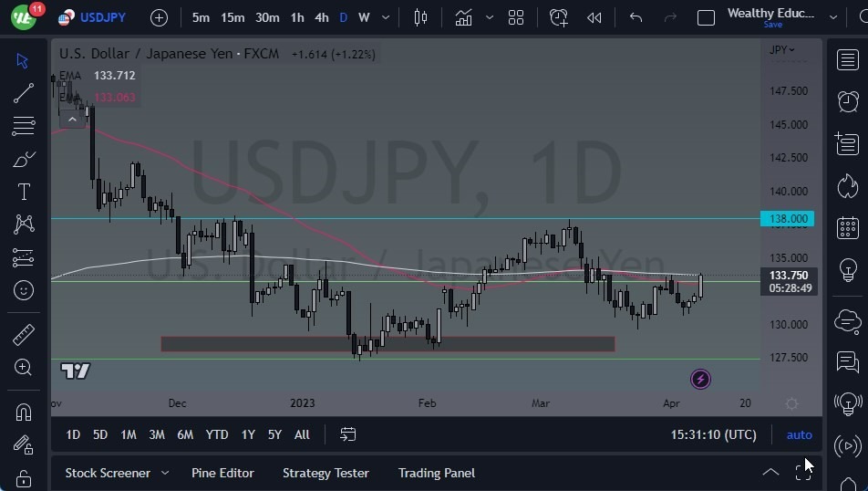The image size is (868, 491).
Task: Toggle stay in drawing mode
Action: click(x=24, y=445)
